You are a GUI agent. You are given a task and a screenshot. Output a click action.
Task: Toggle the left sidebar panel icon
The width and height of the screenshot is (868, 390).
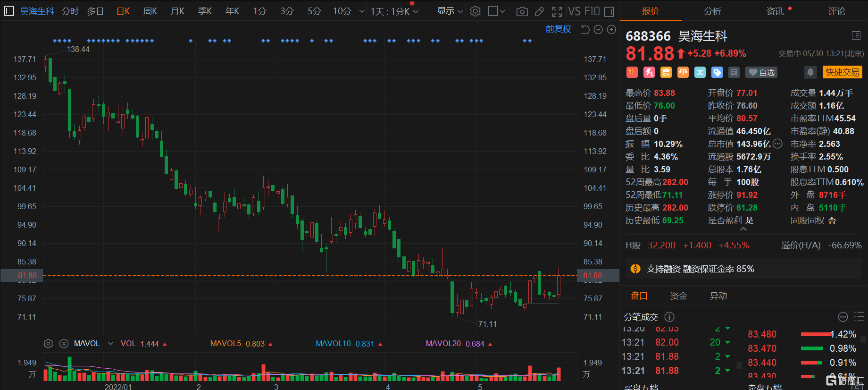[8, 11]
